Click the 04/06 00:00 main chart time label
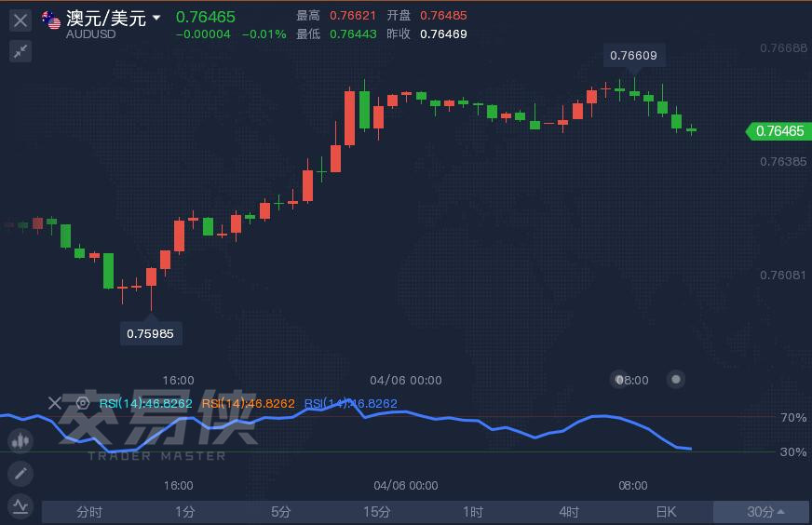Image resolution: width=812 pixels, height=525 pixels. [406, 381]
